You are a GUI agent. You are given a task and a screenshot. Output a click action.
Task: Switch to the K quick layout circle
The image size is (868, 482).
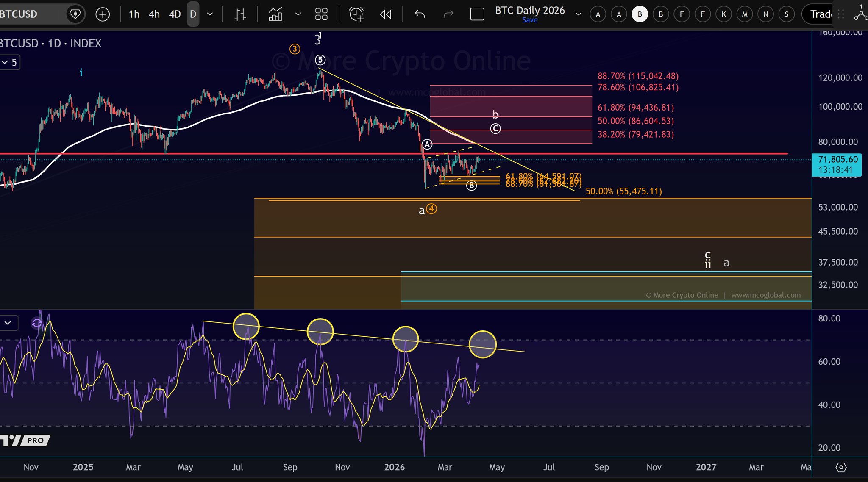point(723,14)
